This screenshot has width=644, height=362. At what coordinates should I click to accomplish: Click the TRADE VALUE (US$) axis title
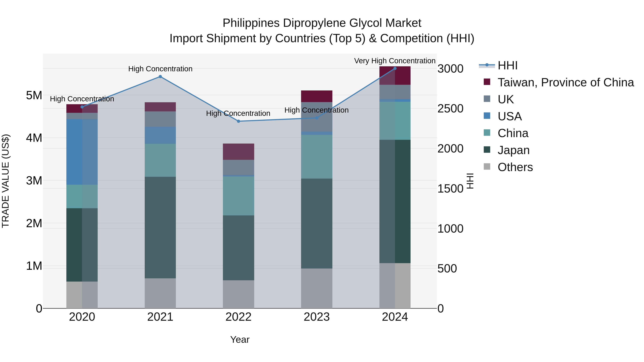pos(6,181)
